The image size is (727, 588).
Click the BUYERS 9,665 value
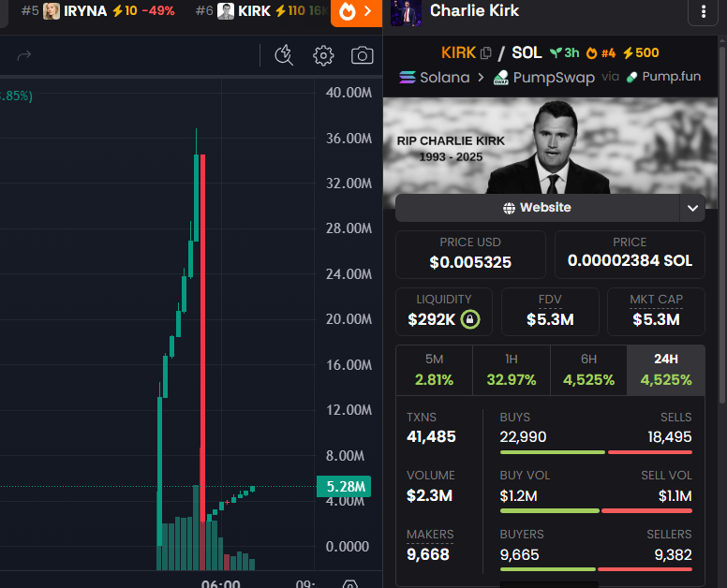(519, 554)
